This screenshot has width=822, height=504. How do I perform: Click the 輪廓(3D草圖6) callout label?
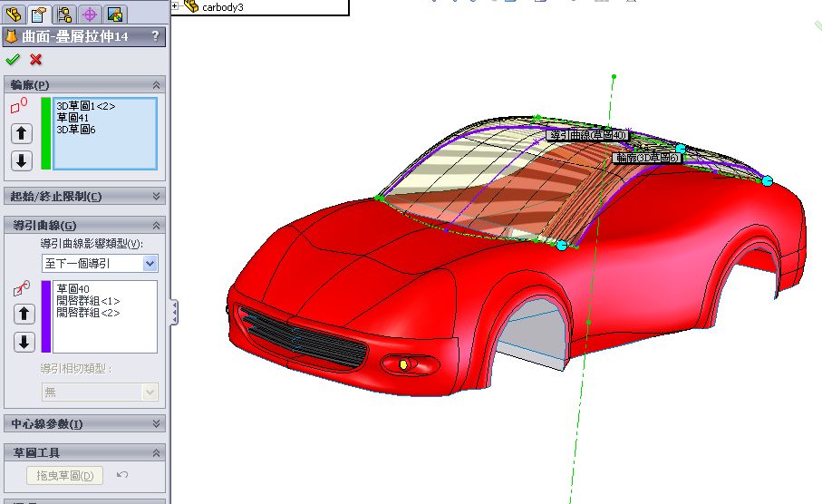(647, 158)
